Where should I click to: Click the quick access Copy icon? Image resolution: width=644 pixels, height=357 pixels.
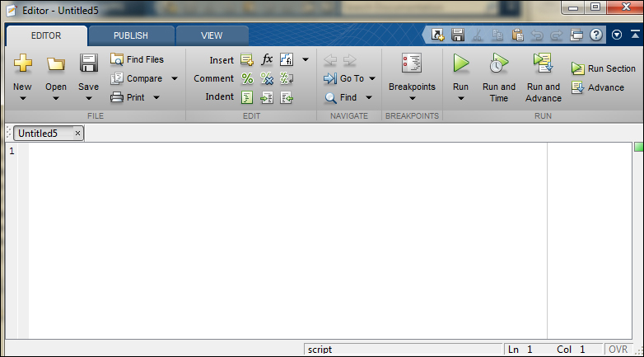pos(497,35)
